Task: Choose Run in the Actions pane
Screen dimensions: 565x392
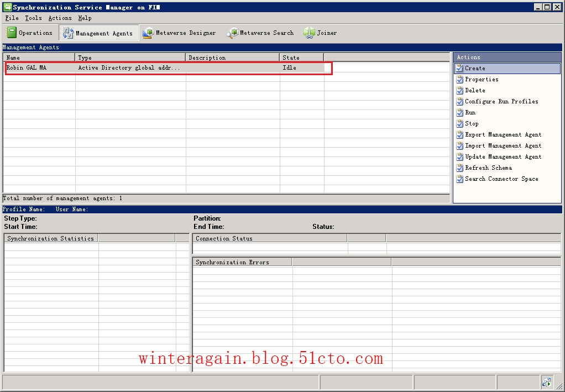Action: pyautogui.click(x=470, y=112)
